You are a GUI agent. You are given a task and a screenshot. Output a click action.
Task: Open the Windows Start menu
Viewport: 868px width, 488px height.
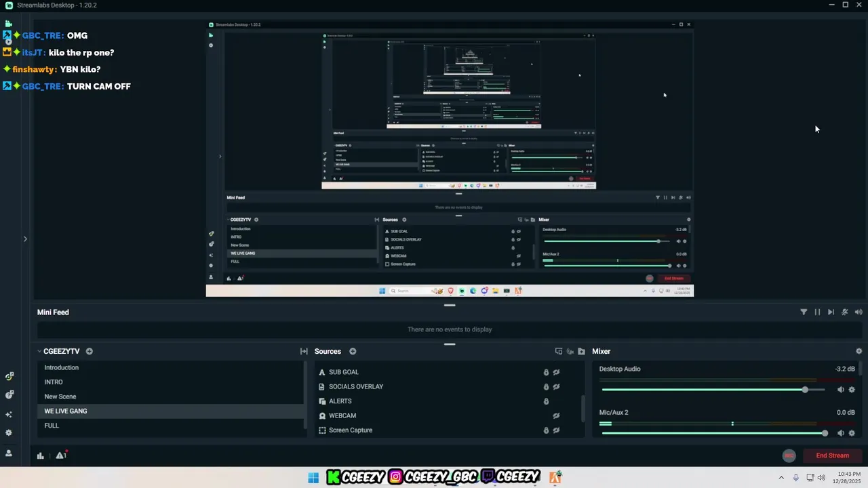point(313,478)
